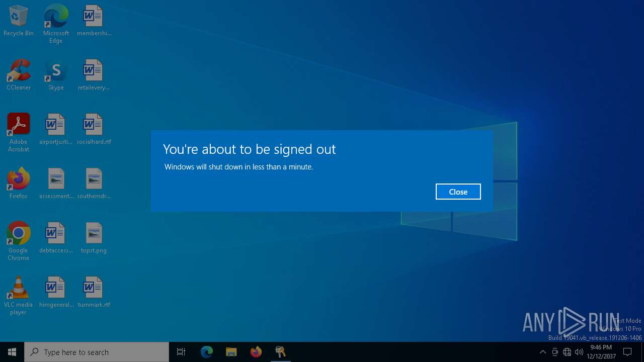Image resolution: width=644 pixels, height=362 pixels.
Task: Select the Firefox desktop shortcut
Action: coord(19,184)
